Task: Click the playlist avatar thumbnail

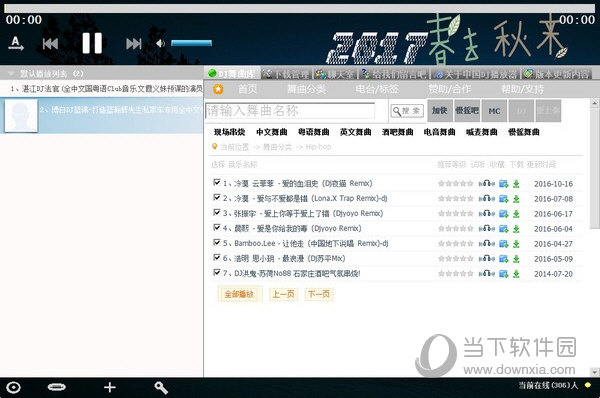Action: [x=21, y=116]
